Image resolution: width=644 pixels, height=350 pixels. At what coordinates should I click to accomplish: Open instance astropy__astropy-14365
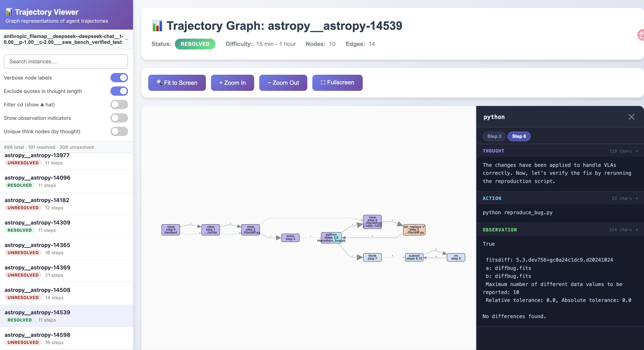[x=67, y=249]
